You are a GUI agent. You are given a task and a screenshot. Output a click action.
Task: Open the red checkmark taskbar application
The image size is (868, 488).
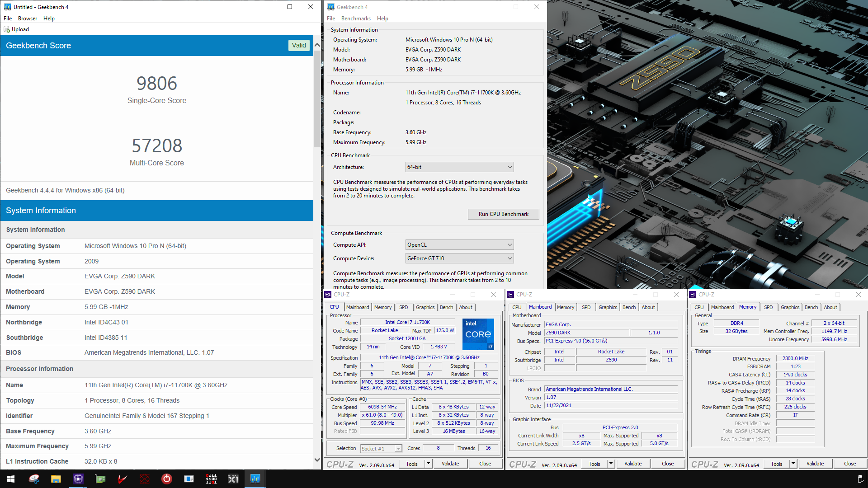click(x=123, y=479)
